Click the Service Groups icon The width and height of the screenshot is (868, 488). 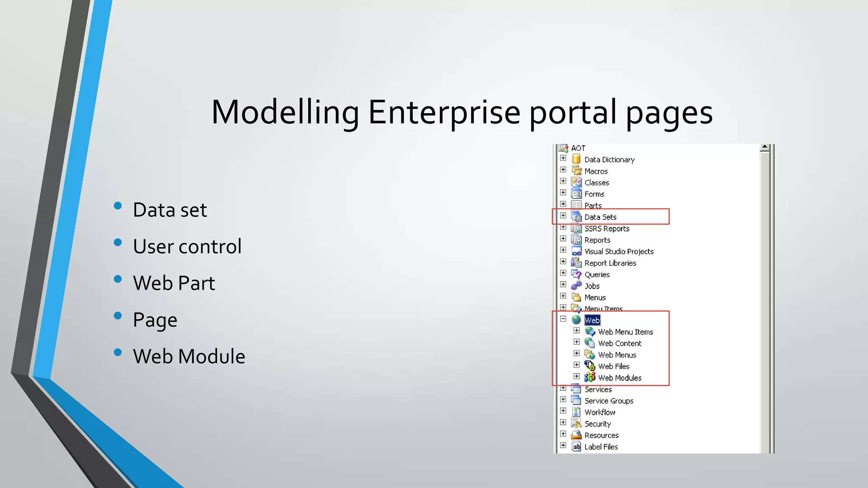[576, 400]
